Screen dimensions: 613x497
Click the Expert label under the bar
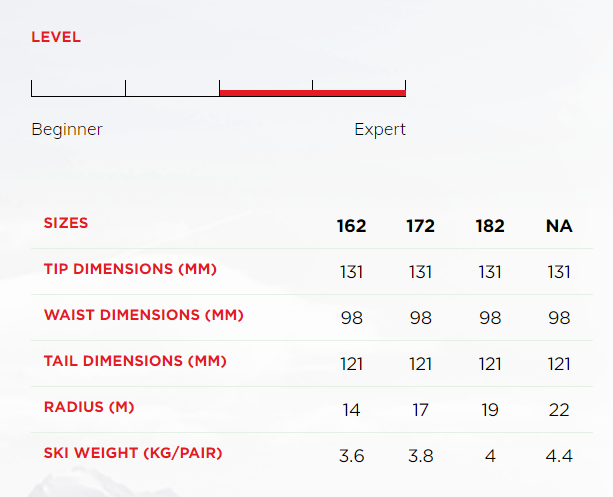point(380,129)
